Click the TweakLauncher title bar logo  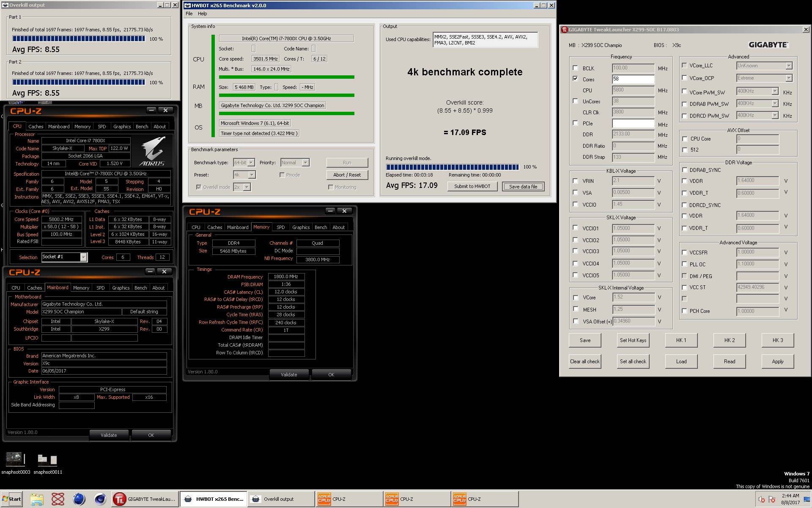point(564,30)
